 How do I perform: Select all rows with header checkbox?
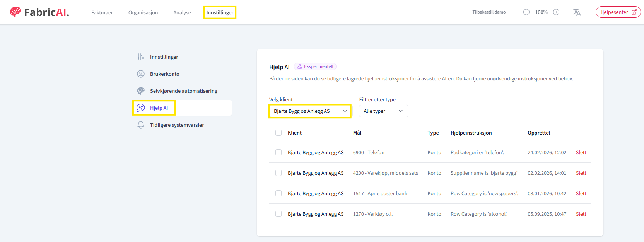coord(278,133)
